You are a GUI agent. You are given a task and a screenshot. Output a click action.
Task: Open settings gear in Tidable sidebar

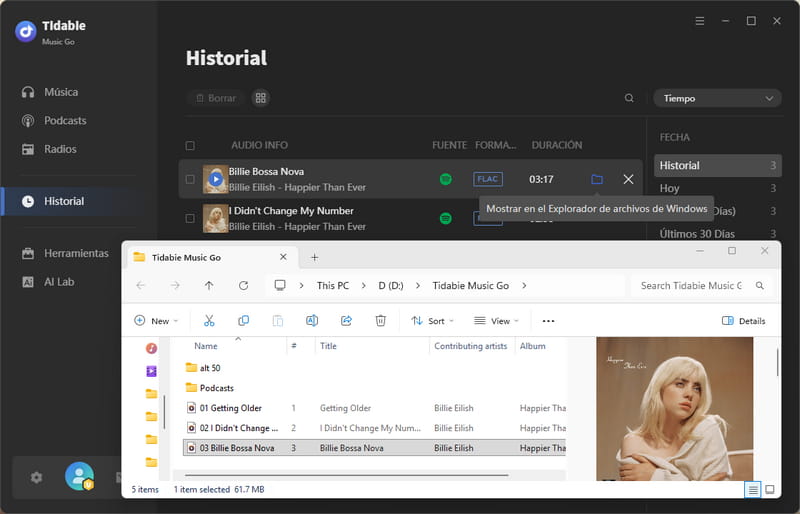tap(37, 477)
